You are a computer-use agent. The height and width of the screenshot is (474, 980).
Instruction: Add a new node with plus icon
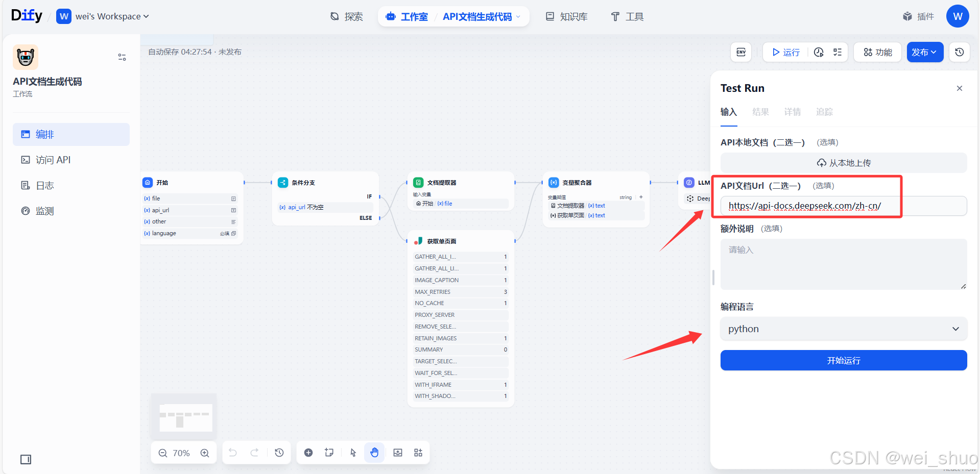click(308, 453)
